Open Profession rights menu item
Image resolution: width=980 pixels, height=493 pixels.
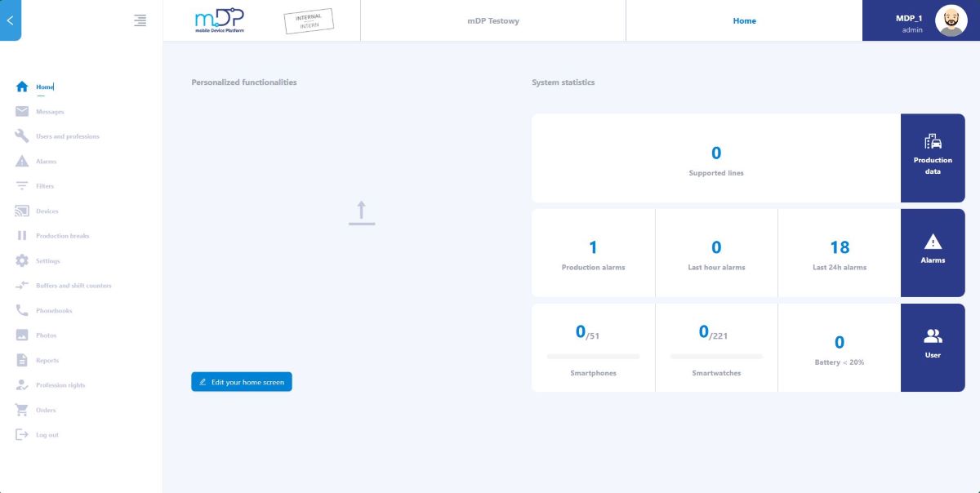[60, 385]
